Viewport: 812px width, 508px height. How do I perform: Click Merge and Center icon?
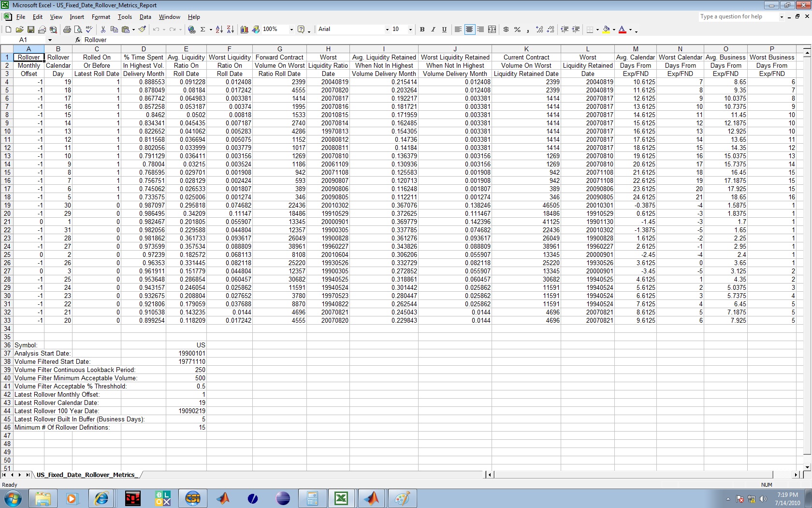492,30
